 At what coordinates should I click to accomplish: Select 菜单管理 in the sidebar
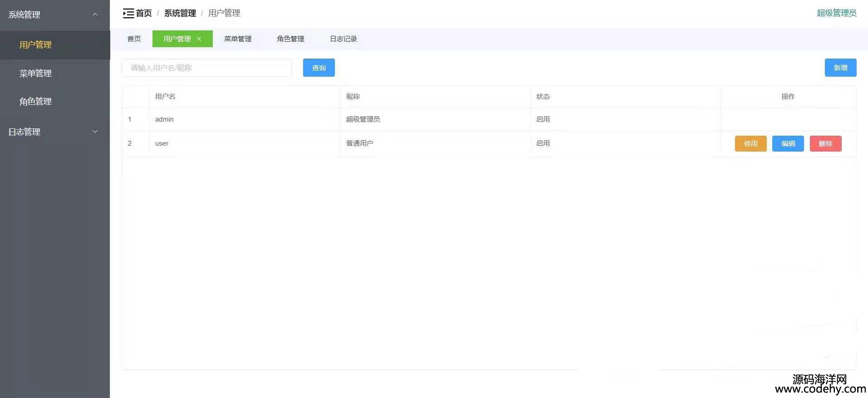click(x=35, y=74)
